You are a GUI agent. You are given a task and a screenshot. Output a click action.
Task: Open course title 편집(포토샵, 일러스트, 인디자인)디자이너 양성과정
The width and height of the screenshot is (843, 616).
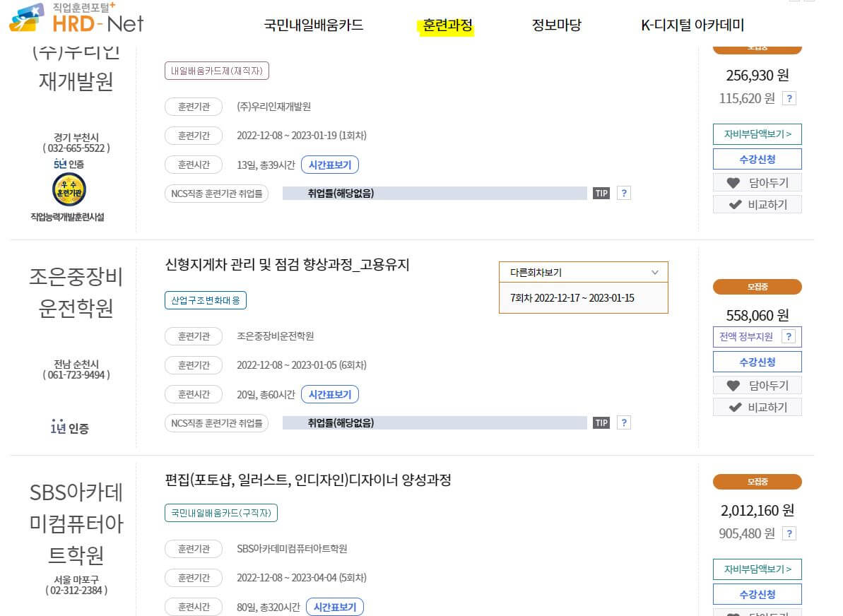tap(307, 480)
